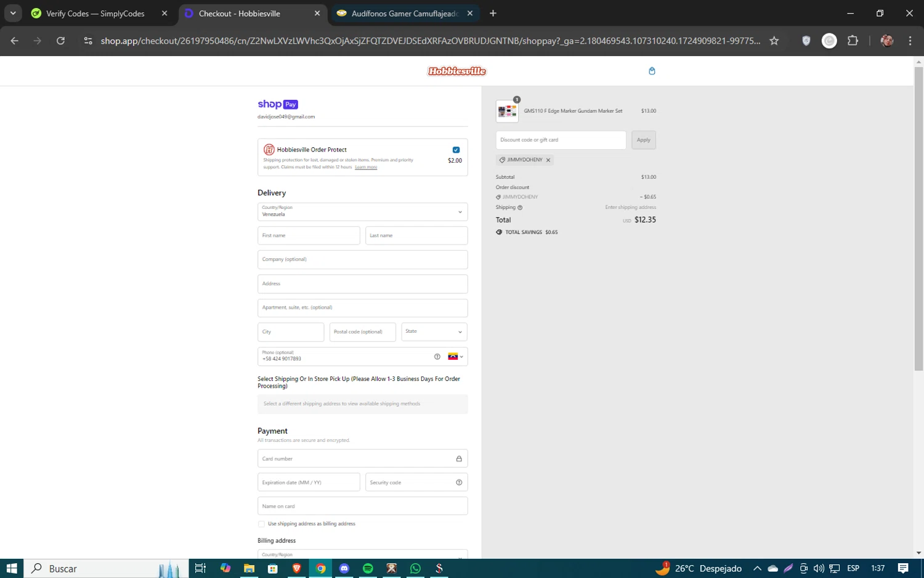Remove the JIMMYDOHENY discount code tag
Image resolution: width=924 pixels, height=578 pixels.
548,160
